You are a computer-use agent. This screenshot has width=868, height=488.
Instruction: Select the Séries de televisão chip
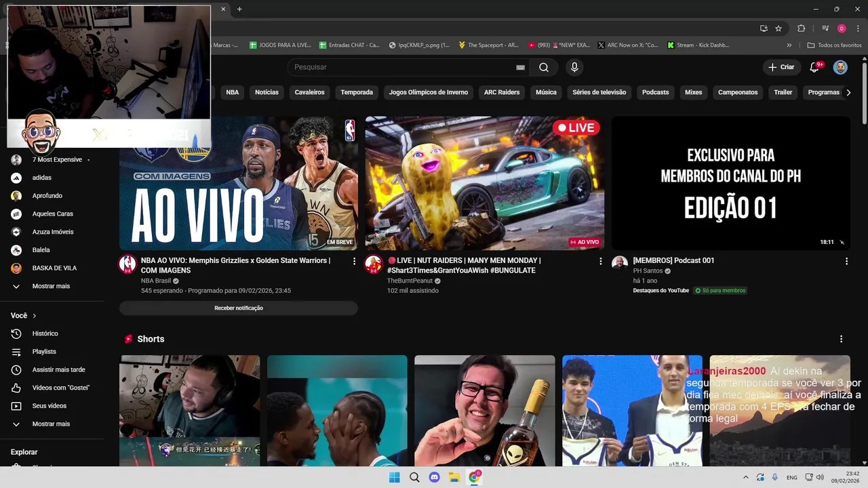599,92
